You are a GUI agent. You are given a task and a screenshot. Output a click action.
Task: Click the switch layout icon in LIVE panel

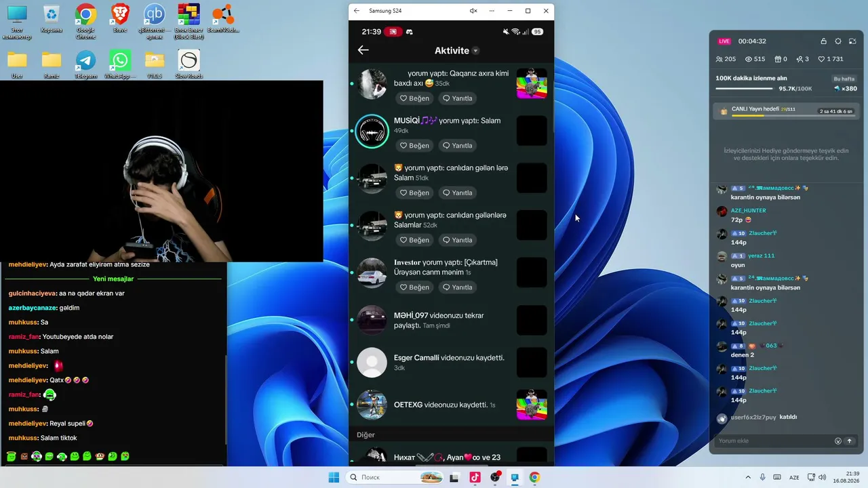[852, 41]
